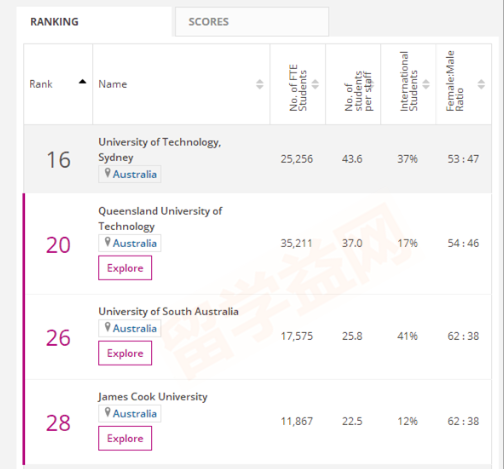Click location pin icon under Queensland University of Technology
Image resolution: width=504 pixels, height=469 pixels.
(107, 242)
